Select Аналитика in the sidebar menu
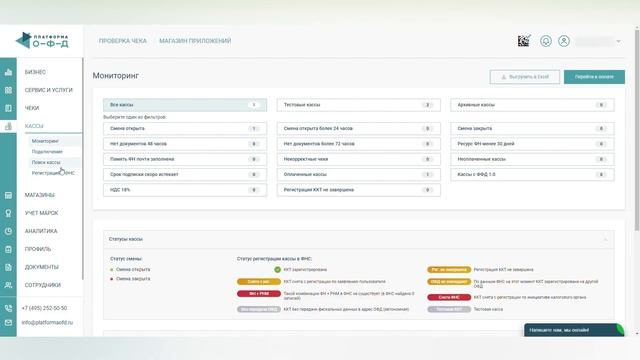Screen dimensions: 640x360 pyautogui.click(x=41, y=231)
